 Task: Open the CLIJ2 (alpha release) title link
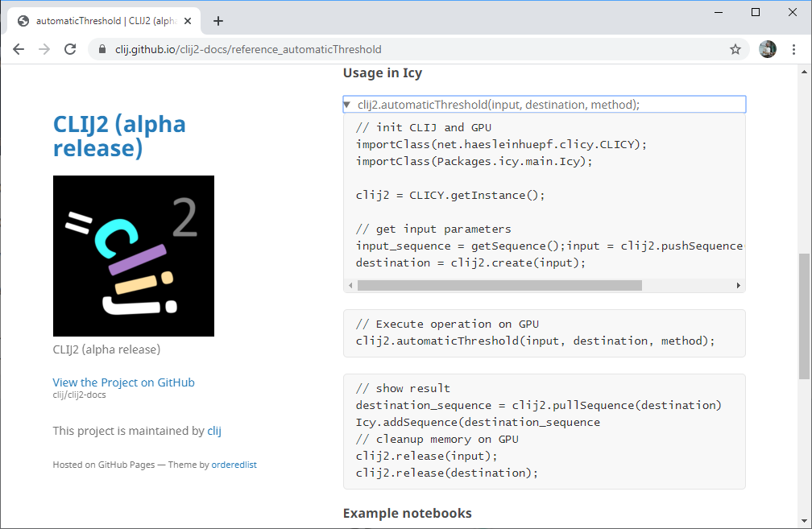pos(119,136)
